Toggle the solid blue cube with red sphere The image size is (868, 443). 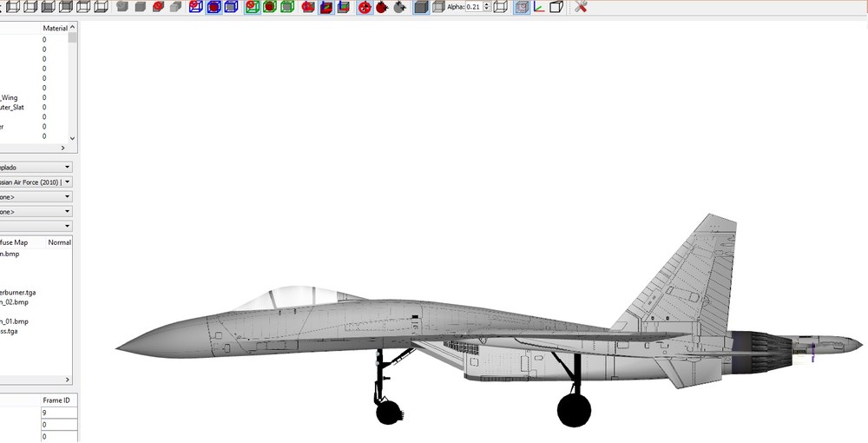tap(214, 7)
